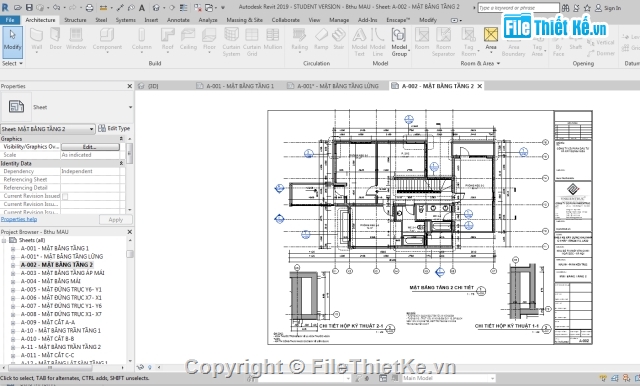Screen dimensions: 640x386
Task: Pick the Tag Area tool
Action: [537, 42]
